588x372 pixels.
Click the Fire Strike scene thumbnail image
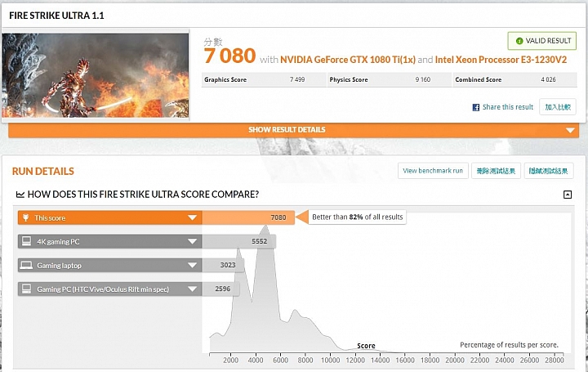pos(96,75)
